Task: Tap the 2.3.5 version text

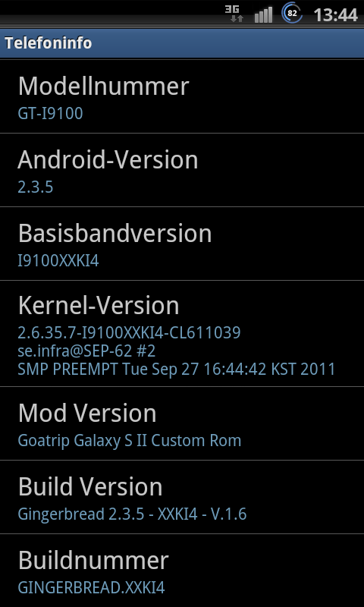Action: tap(35, 187)
